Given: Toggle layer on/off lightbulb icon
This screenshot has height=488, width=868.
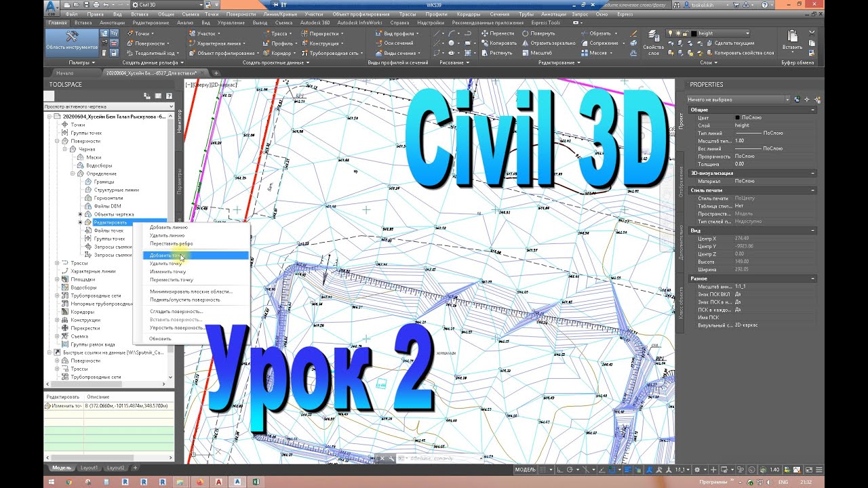Looking at the screenshot, I should (x=670, y=33).
